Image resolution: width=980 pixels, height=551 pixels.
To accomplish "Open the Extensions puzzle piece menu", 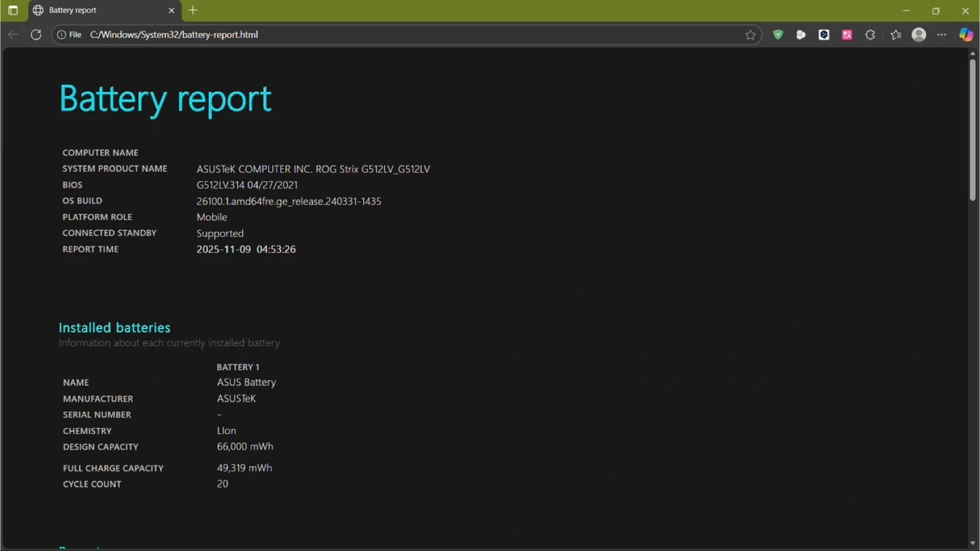I will pyautogui.click(x=870, y=35).
